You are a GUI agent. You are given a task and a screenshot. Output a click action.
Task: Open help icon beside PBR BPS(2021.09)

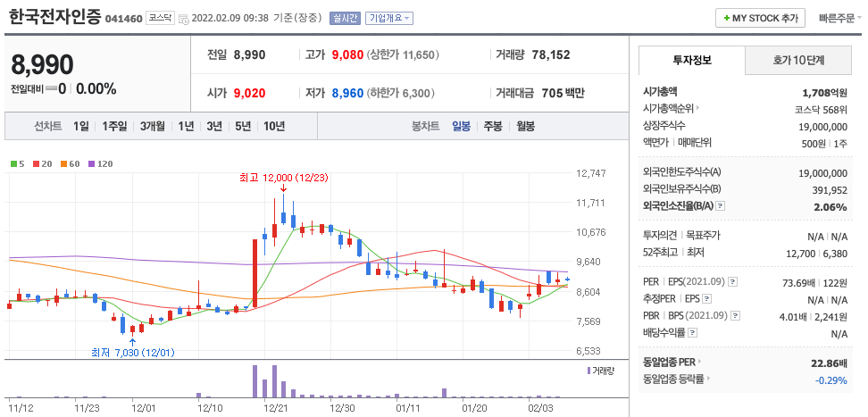pyautogui.click(x=735, y=316)
